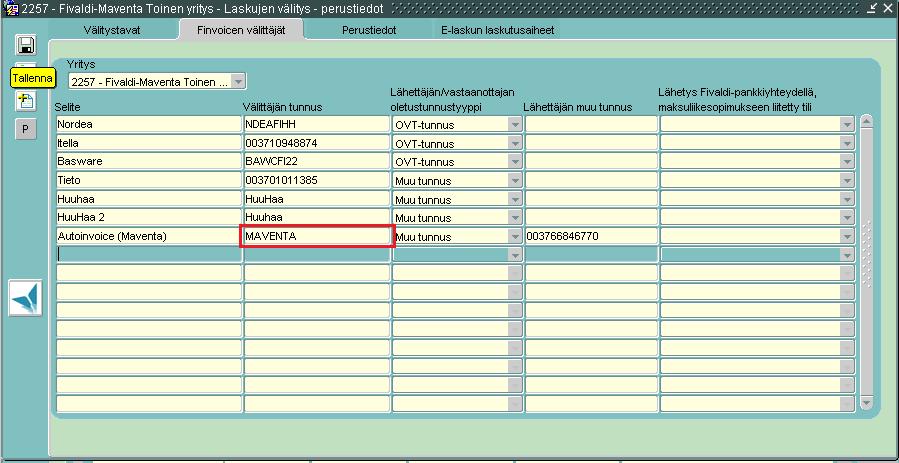The width and height of the screenshot is (899, 463).
Task: Click Tieto row's Lähettäjän muu tunnus field
Action: point(591,181)
